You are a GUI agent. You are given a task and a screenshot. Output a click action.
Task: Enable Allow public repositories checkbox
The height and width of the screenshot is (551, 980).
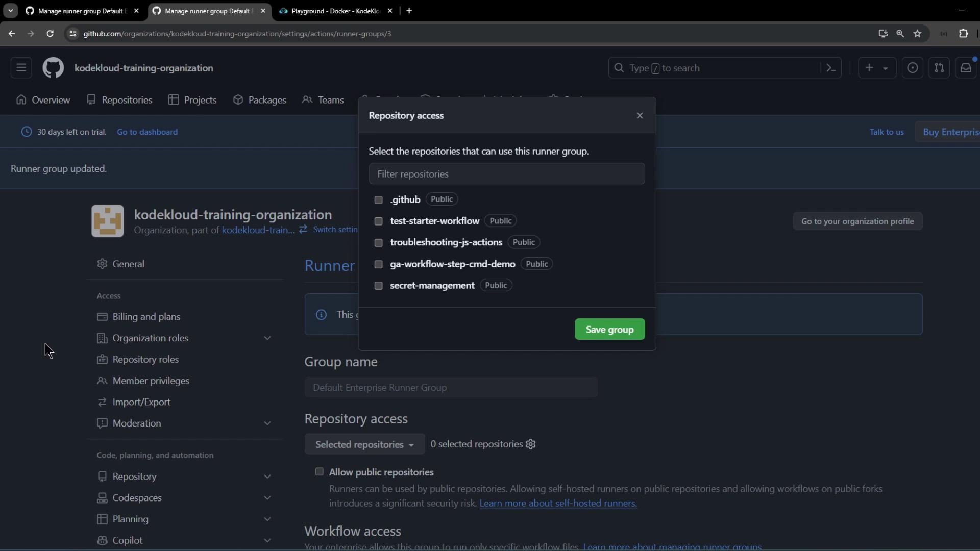point(319,472)
